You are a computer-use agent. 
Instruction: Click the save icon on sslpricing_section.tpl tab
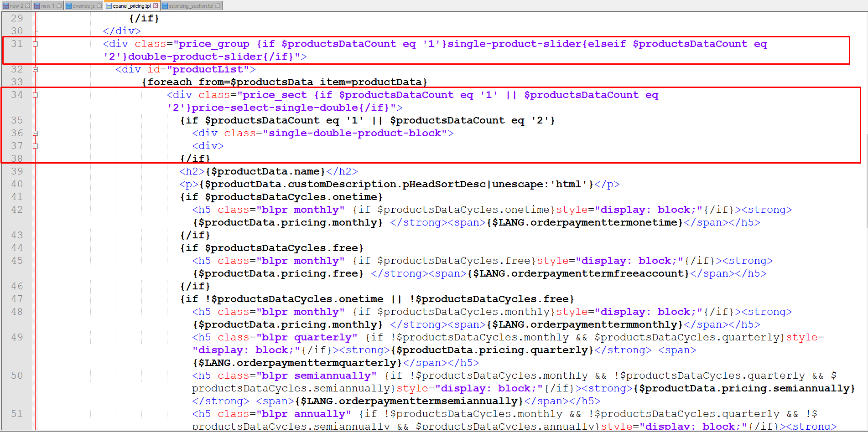coord(165,6)
